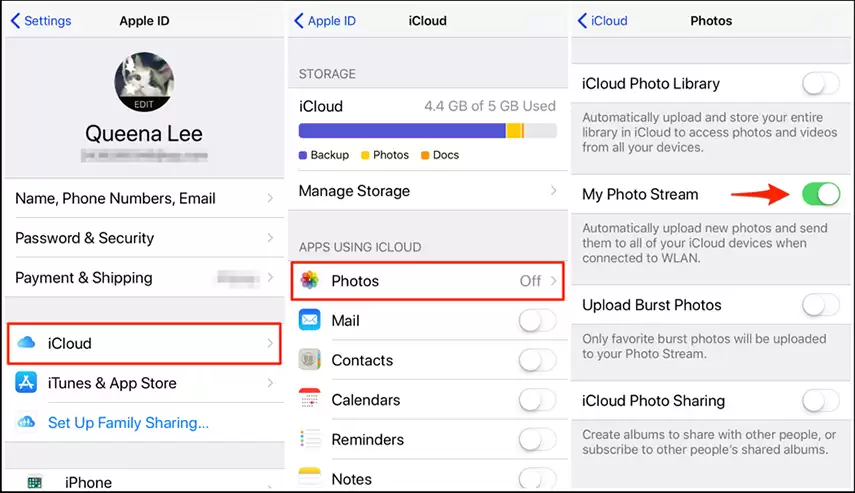The width and height of the screenshot is (855, 493).
Task: Click back chevron icon beside iCloud
Action: [x=582, y=21]
